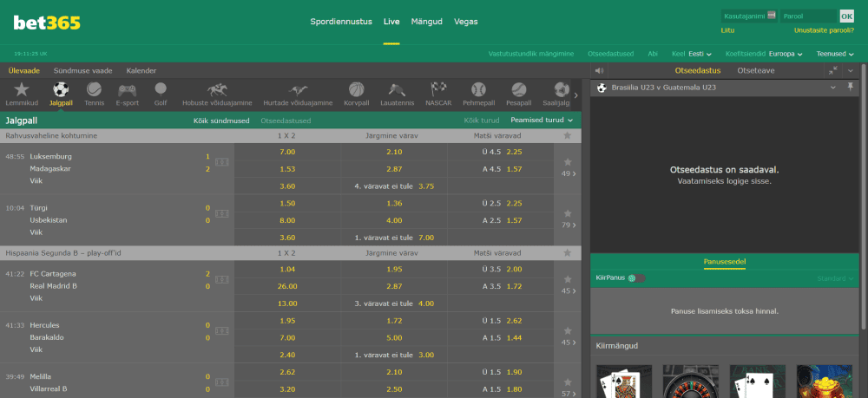The width and height of the screenshot is (868, 398).
Task: Open the Teenused services dropdown
Action: pyautogui.click(x=835, y=54)
